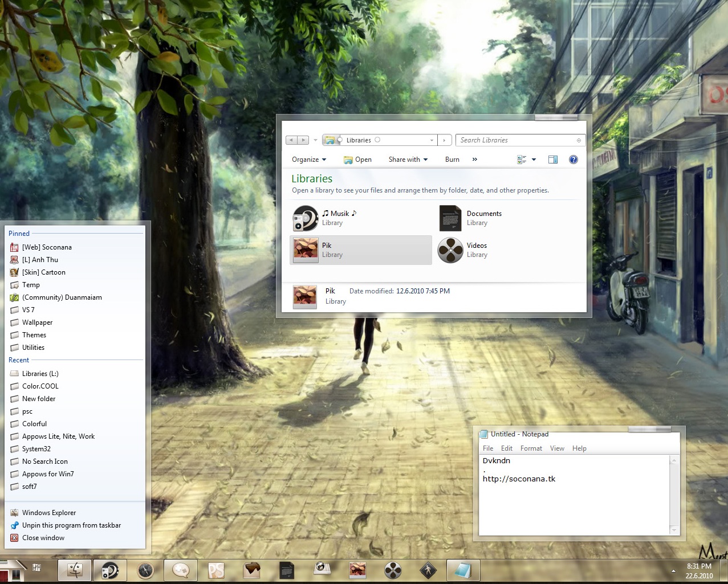Expand the address bar Libraries dropdown
This screenshot has height=584, width=728.
tap(432, 140)
